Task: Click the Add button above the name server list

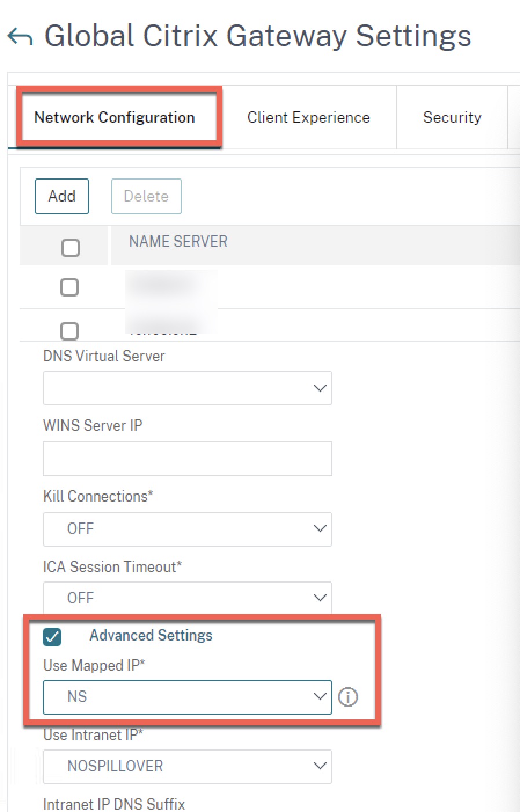Action: pyautogui.click(x=61, y=196)
